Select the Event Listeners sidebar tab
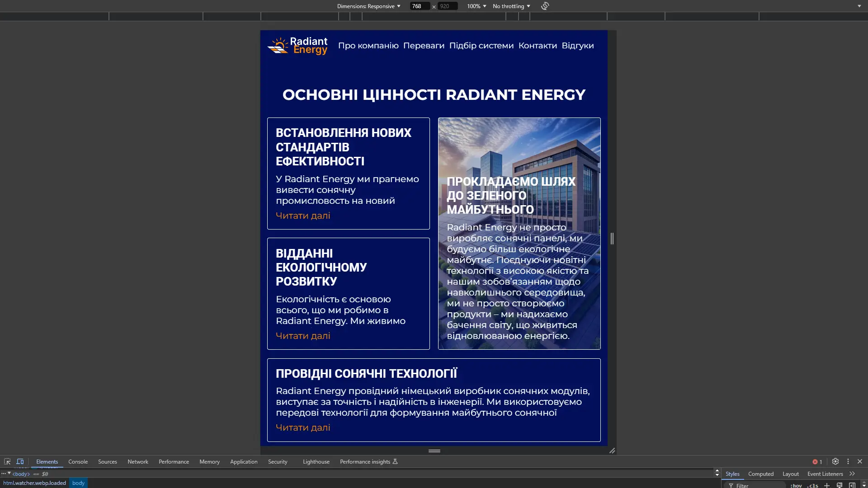 825,474
